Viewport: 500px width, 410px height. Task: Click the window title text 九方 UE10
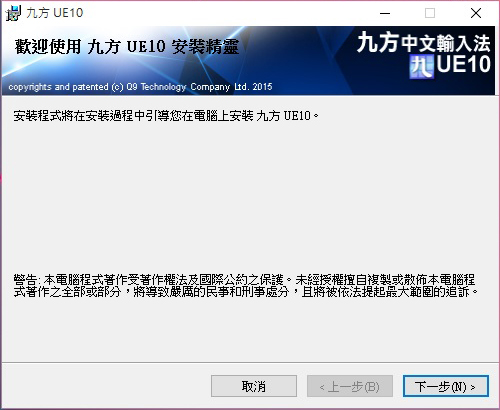pyautogui.click(x=55, y=13)
